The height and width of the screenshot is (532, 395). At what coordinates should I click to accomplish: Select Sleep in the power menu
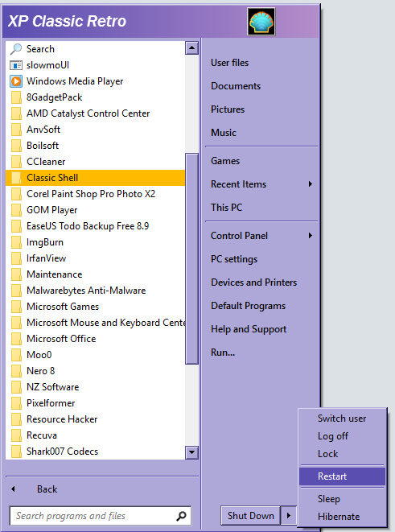tap(343, 499)
